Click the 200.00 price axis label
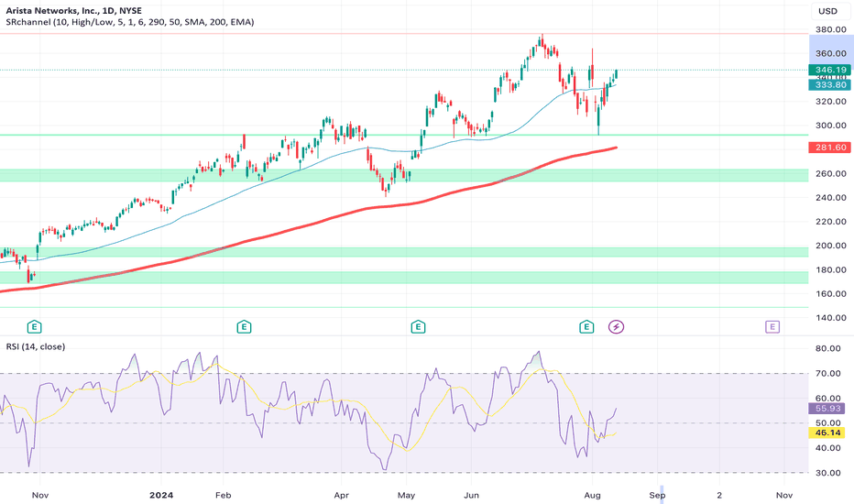The height and width of the screenshot is (504, 854). [830, 246]
